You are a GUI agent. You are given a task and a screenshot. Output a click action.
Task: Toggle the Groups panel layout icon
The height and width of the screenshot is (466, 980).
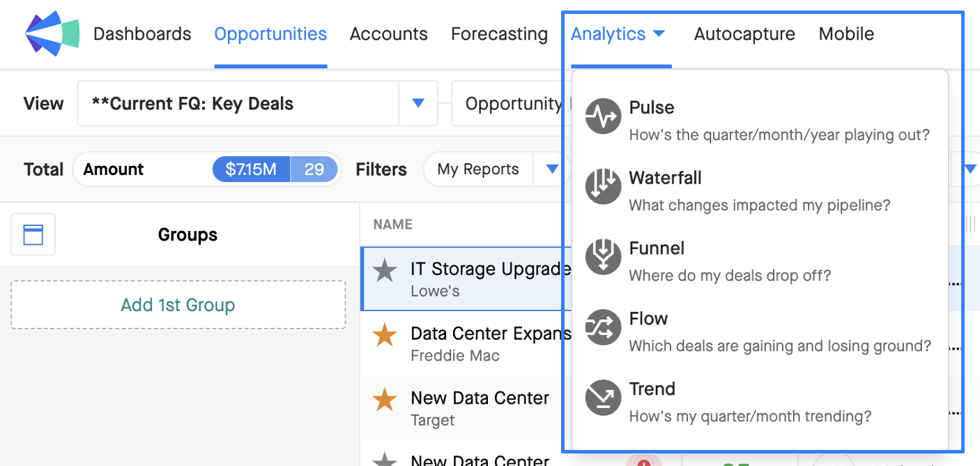click(x=33, y=234)
